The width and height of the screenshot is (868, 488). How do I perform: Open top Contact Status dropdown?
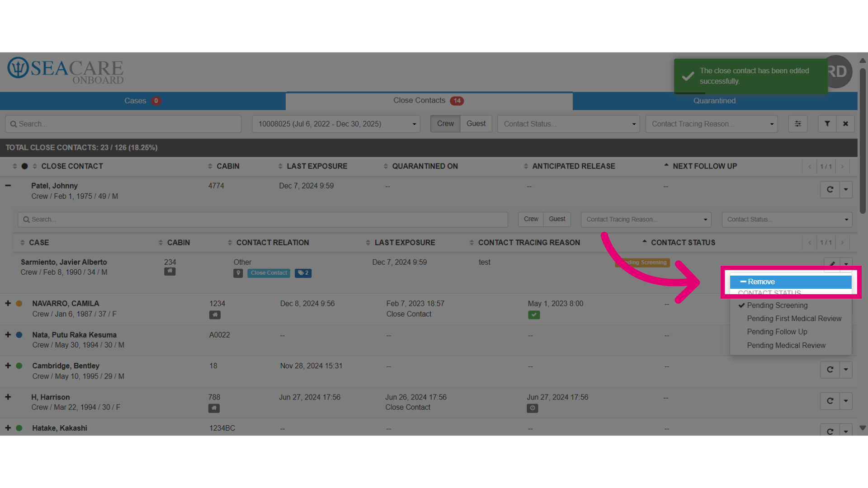568,124
